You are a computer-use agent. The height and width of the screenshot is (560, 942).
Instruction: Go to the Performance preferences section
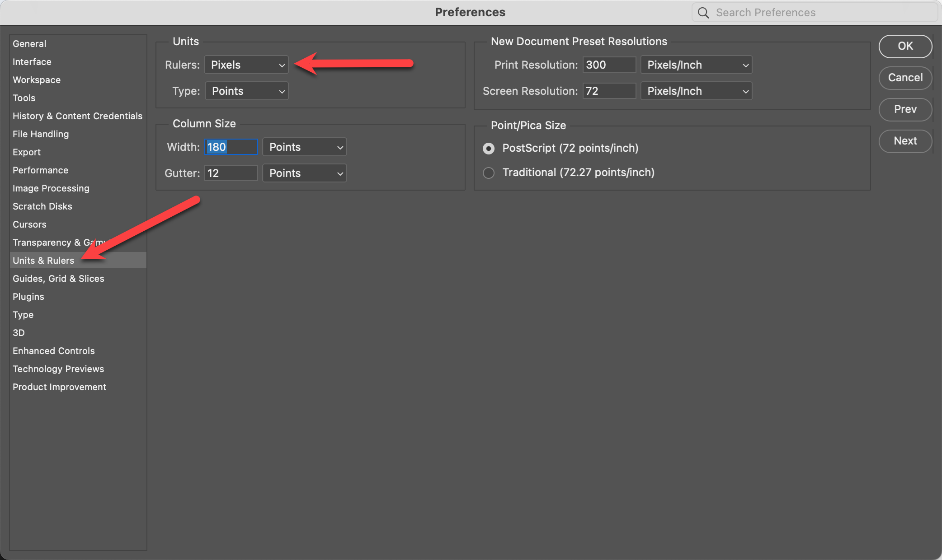40,170
